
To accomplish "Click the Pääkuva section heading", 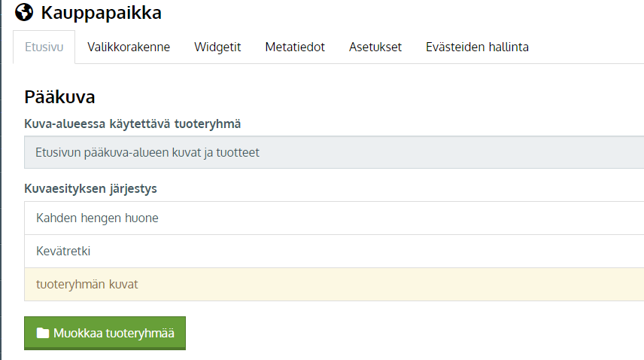I will (x=59, y=97).
